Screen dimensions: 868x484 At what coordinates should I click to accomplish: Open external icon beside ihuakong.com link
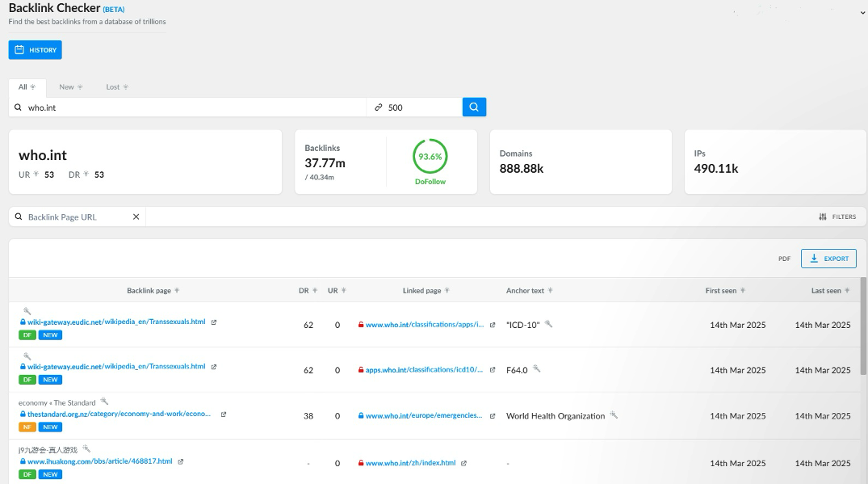181,461
